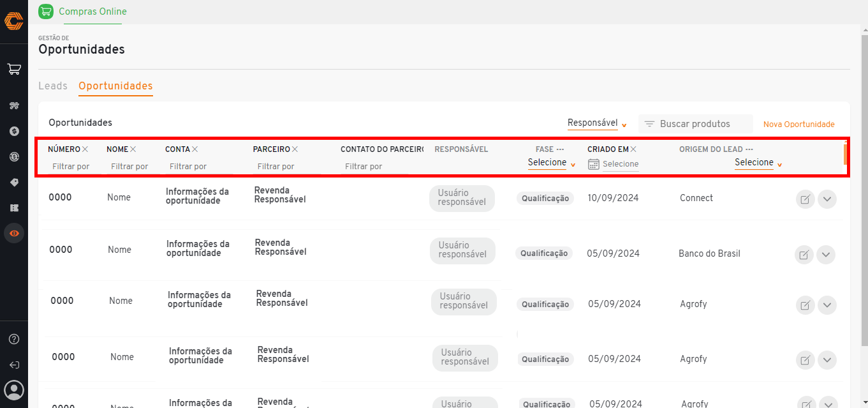Click the Qualificação badge in the Connect row
Image resolution: width=868 pixels, height=408 pixels.
[x=545, y=199]
